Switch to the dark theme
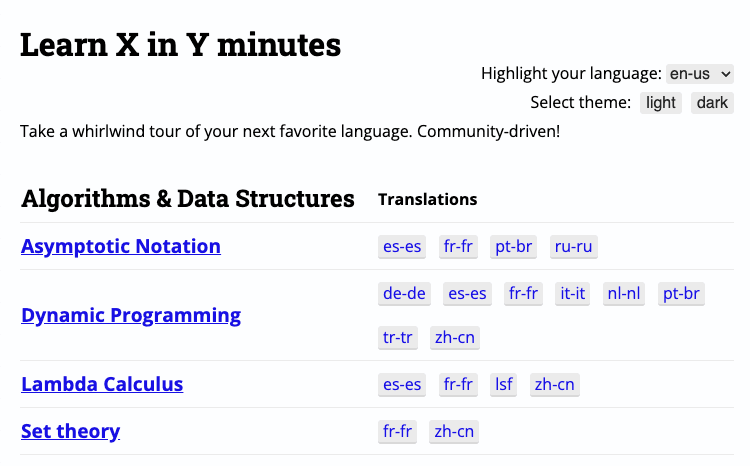Image resolution: width=750 pixels, height=466 pixels. (712, 103)
